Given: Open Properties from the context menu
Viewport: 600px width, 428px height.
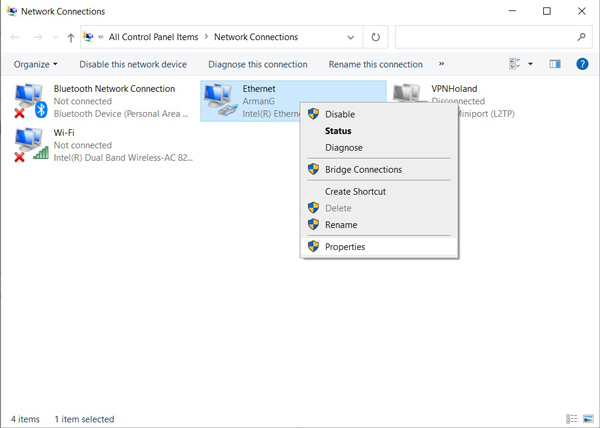Looking at the screenshot, I should coord(379,247).
